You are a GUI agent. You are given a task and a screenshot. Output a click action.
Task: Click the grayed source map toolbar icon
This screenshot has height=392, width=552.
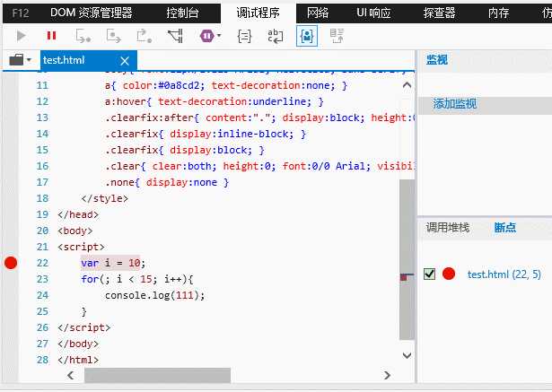pos(337,36)
